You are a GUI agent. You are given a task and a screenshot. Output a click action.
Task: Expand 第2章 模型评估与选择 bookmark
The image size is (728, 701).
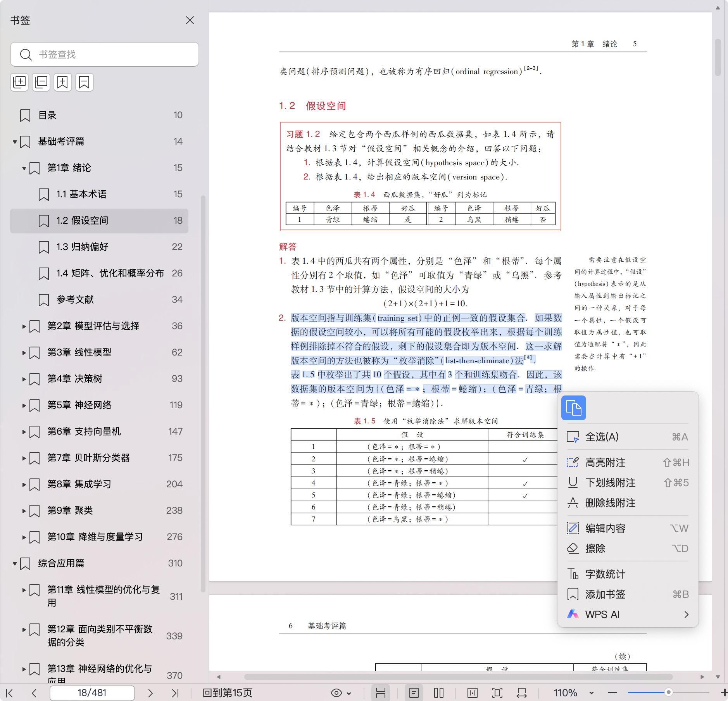pyautogui.click(x=24, y=326)
